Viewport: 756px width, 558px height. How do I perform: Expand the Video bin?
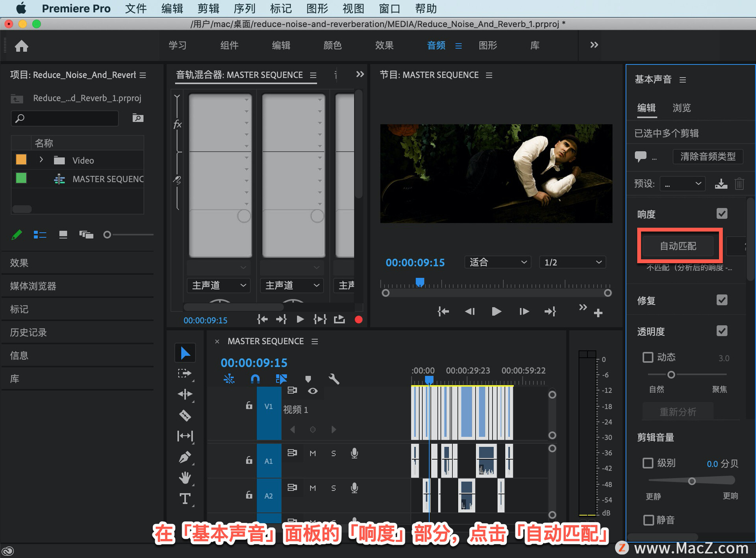coord(41,160)
